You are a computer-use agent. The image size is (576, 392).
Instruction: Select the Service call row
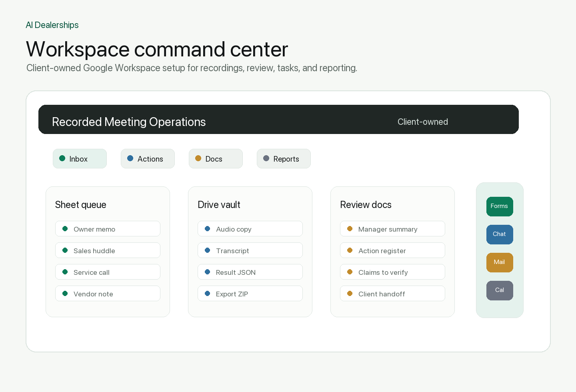[x=108, y=272]
